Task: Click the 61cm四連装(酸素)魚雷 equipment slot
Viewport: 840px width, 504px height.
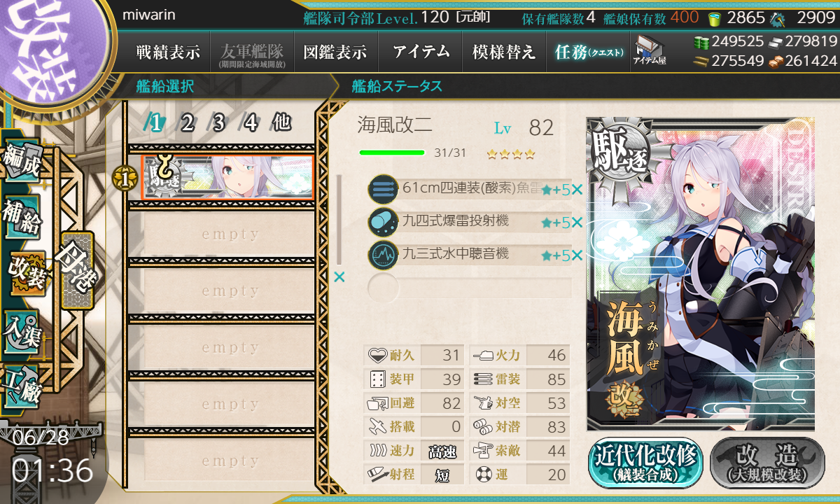Action: tap(469, 188)
